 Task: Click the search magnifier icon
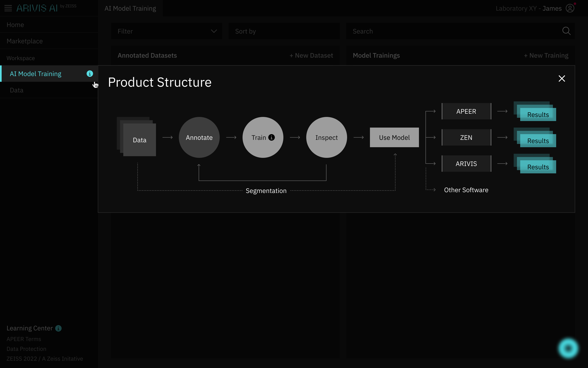566,31
